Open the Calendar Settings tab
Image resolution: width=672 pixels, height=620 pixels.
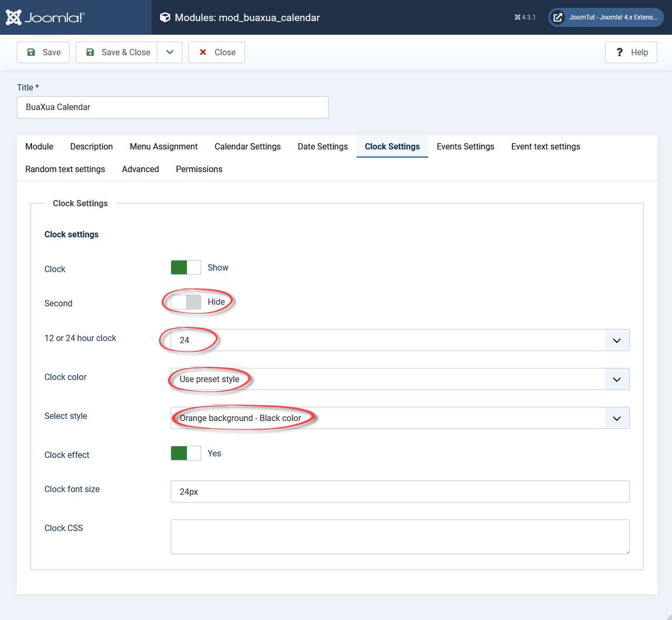(x=248, y=146)
